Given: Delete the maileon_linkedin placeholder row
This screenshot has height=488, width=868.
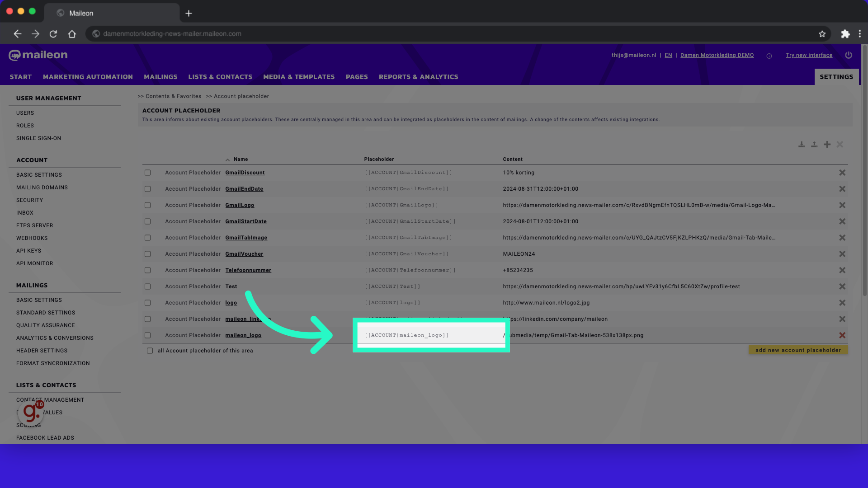Looking at the screenshot, I should pyautogui.click(x=842, y=319).
